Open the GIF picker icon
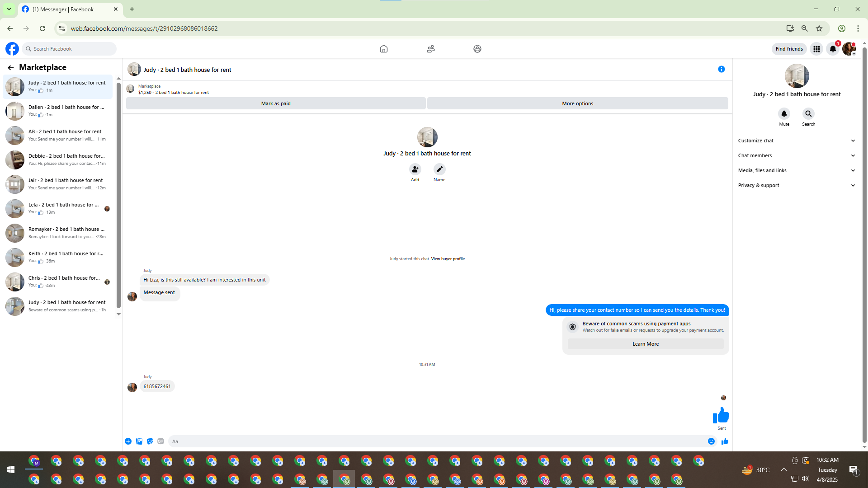The image size is (868, 488). point(160,441)
